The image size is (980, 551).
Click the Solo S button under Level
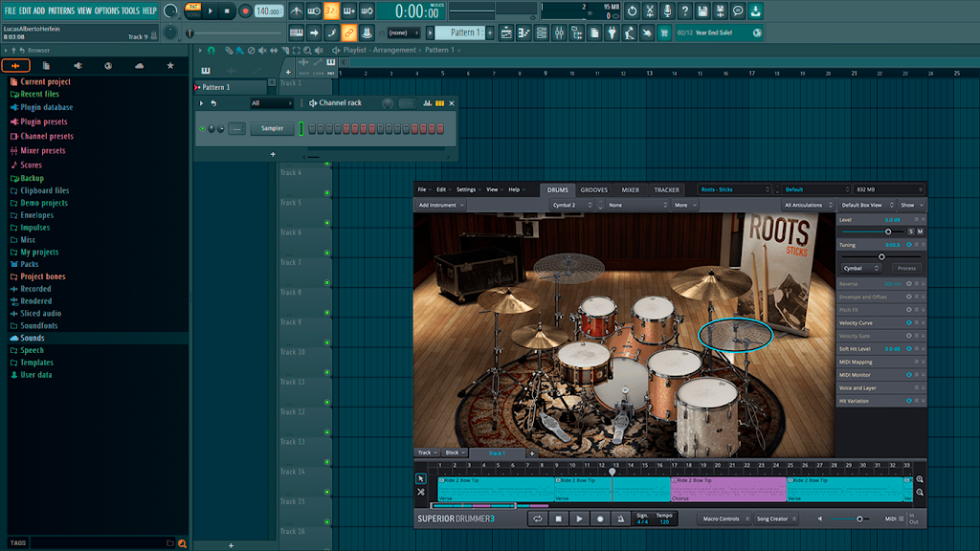pos(911,231)
